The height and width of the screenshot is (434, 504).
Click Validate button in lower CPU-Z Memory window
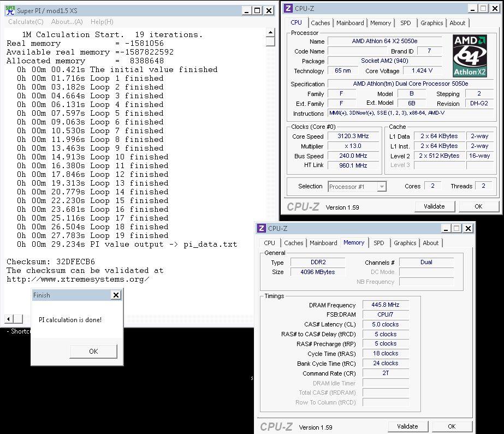(407, 426)
